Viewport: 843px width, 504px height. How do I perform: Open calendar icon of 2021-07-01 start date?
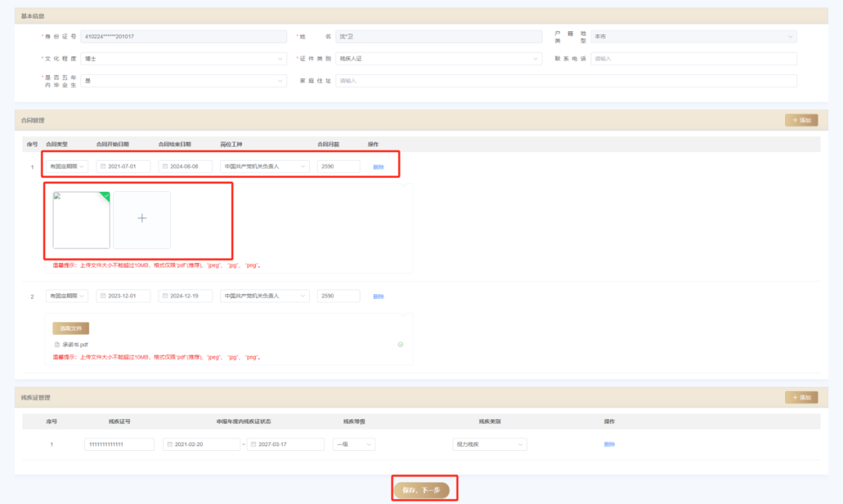[103, 166]
